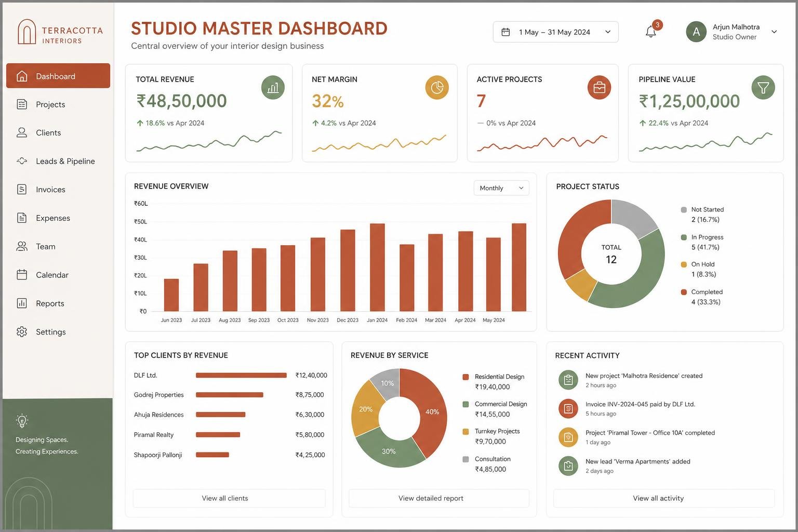Click the Clients person icon in sidebar
The width and height of the screenshot is (798, 532).
[x=22, y=132]
